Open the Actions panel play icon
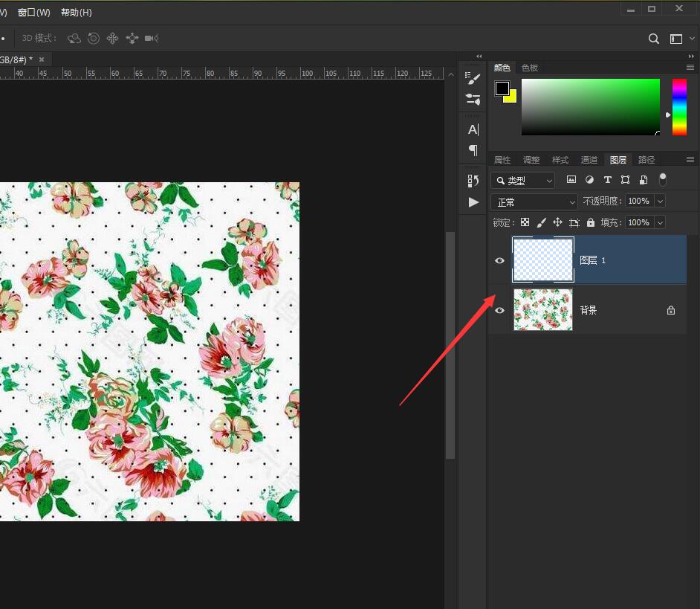Screen dimensions: 700x609 tap(473, 202)
